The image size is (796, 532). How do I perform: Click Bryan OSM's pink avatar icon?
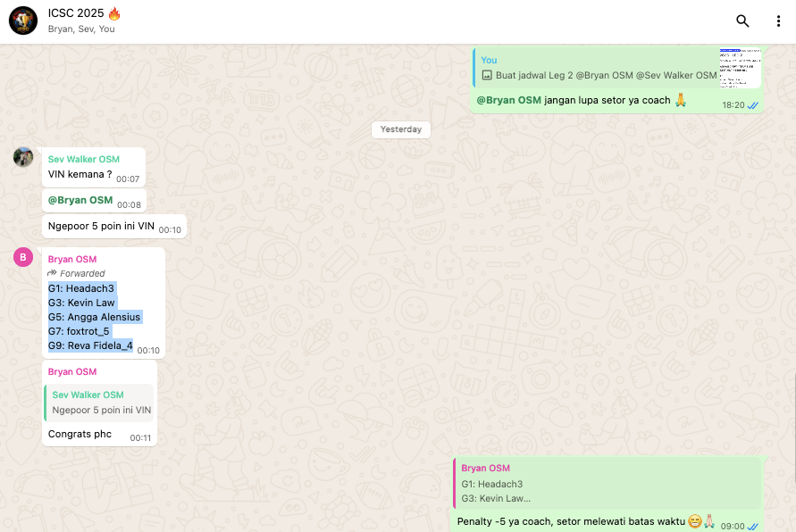tap(23, 258)
